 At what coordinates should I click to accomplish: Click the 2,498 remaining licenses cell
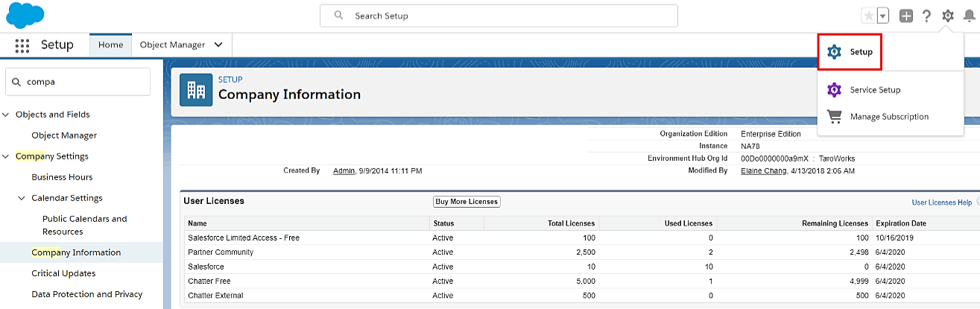pyautogui.click(x=858, y=252)
